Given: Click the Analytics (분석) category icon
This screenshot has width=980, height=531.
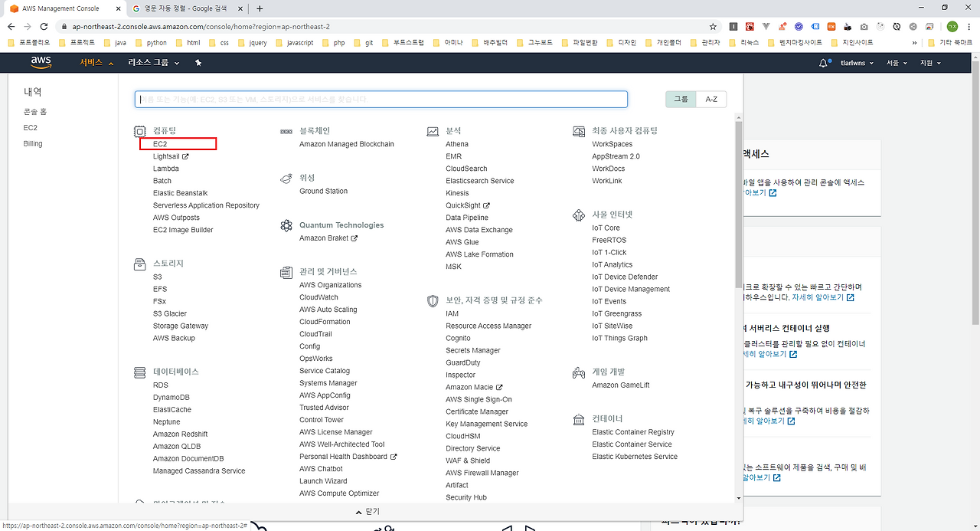Looking at the screenshot, I should tap(433, 132).
